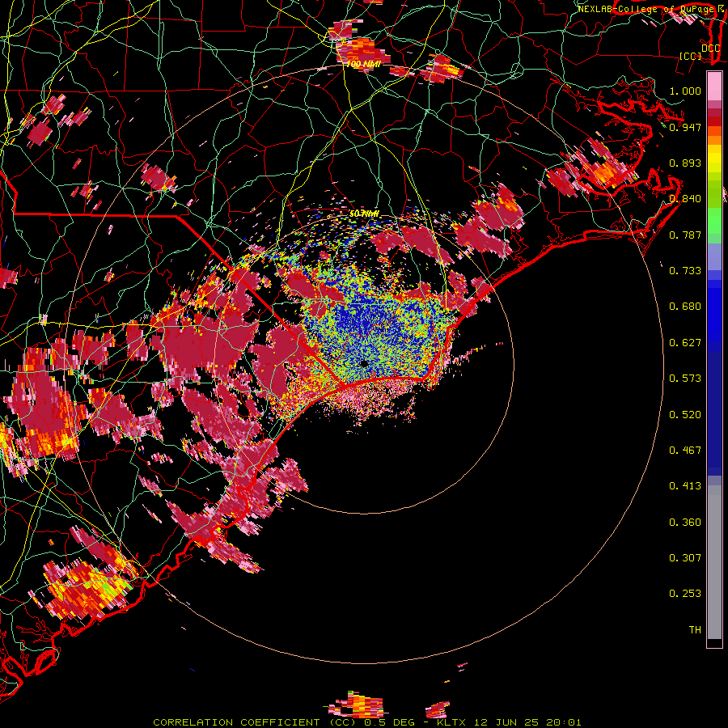Select the 0.360 legend value

click(685, 523)
